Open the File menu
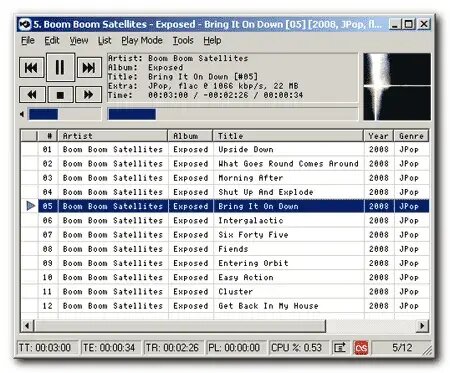The height and width of the screenshot is (373, 450). 28,40
